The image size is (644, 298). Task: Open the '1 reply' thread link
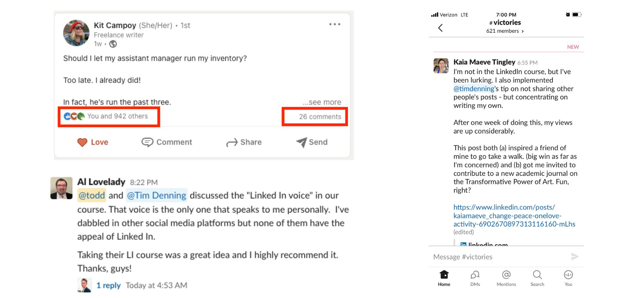pyautogui.click(x=109, y=285)
